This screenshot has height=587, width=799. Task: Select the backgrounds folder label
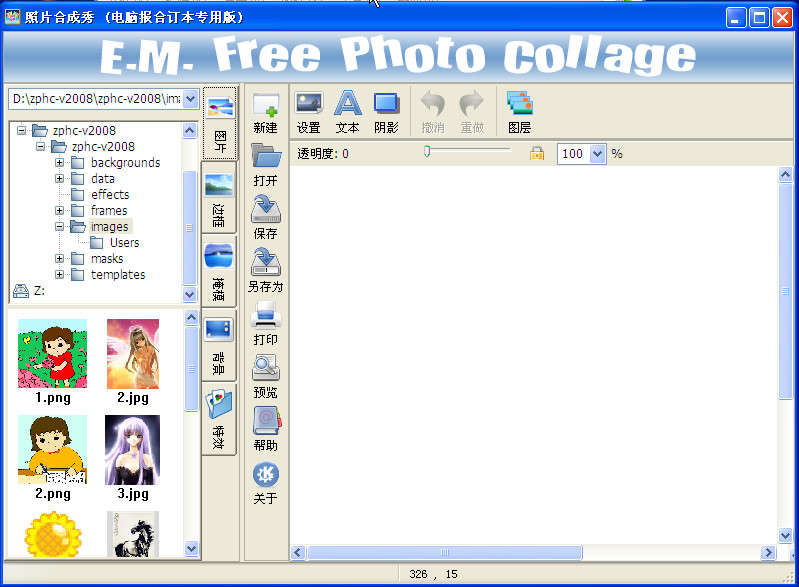125,163
